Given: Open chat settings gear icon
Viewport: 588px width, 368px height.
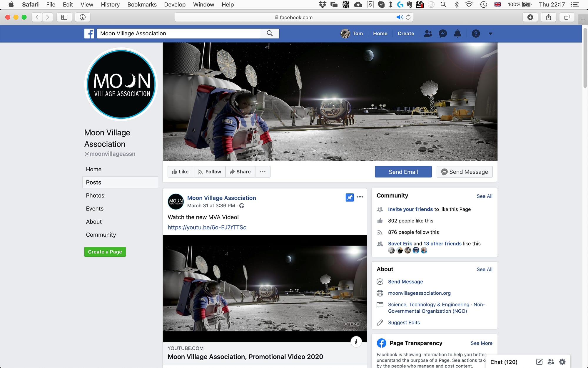Looking at the screenshot, I should coord(562,362).
